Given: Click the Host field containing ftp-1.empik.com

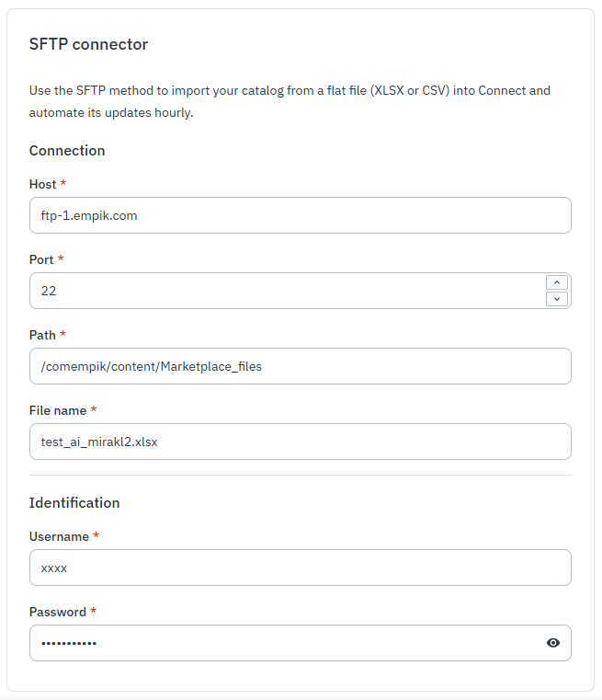Looking at the screenshot, I should [x=300, y=215].
